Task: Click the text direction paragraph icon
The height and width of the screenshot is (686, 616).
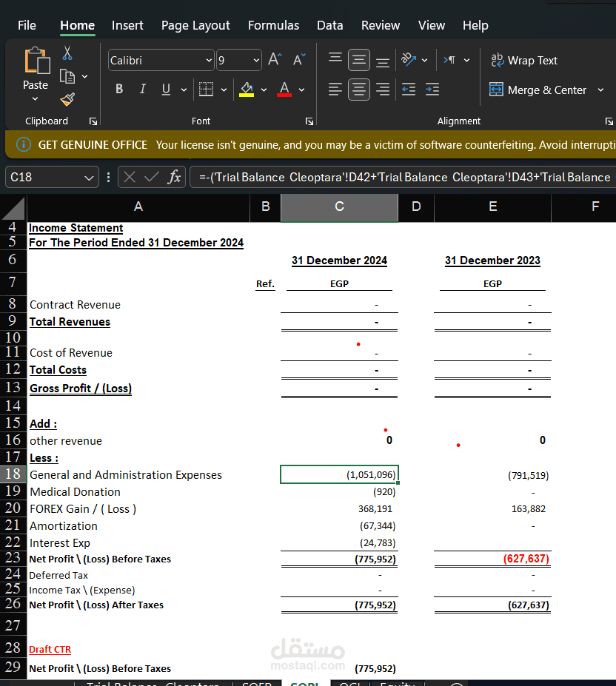Action: (x=449, y=59)
